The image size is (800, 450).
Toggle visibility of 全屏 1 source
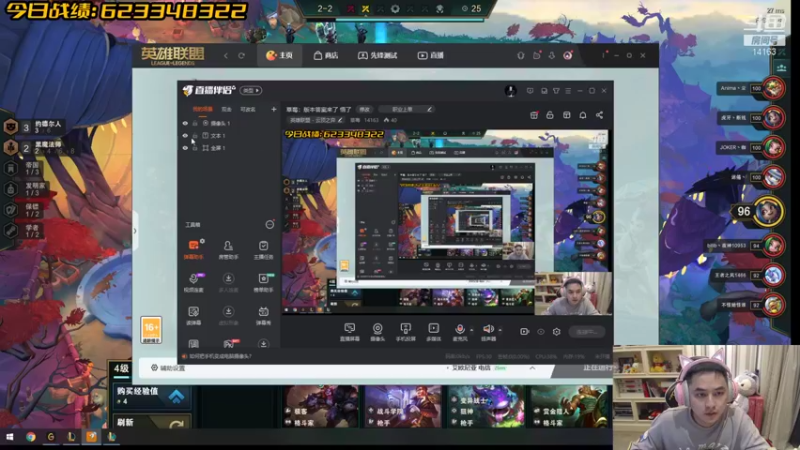(185, 147)
